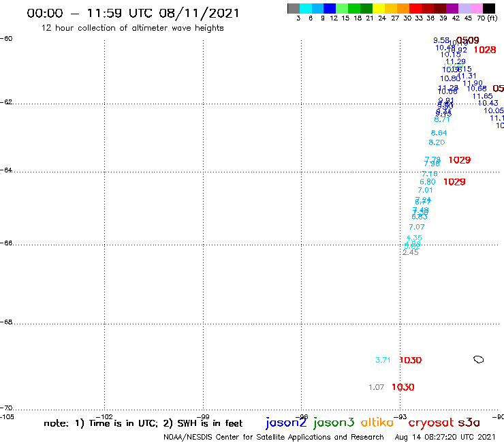
Task: Select the light green swatch in the color bar
Action: click(x=342, y=8)
